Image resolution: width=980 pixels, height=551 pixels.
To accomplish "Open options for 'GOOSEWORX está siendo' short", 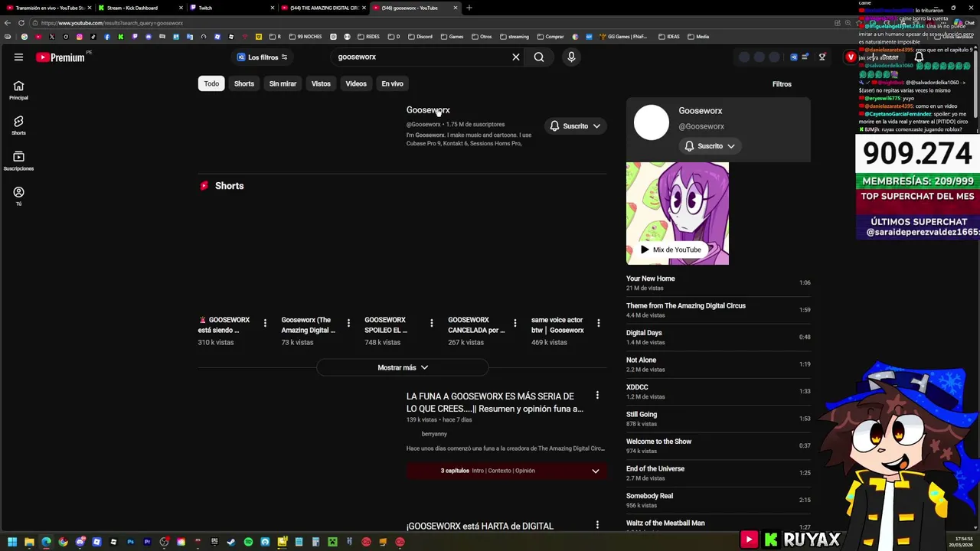I will [265, 323].
